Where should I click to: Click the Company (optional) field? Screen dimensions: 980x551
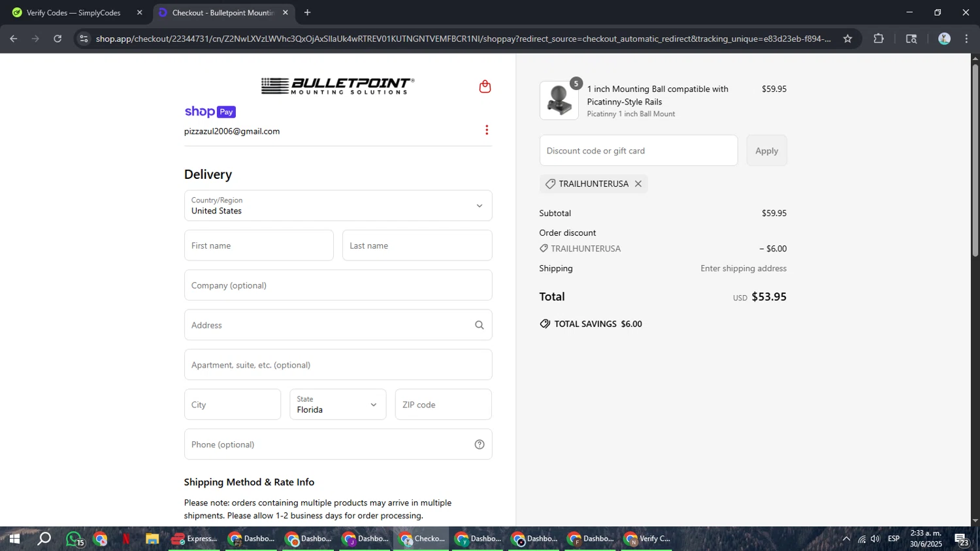pyautogui.click(x=338, y=285)
